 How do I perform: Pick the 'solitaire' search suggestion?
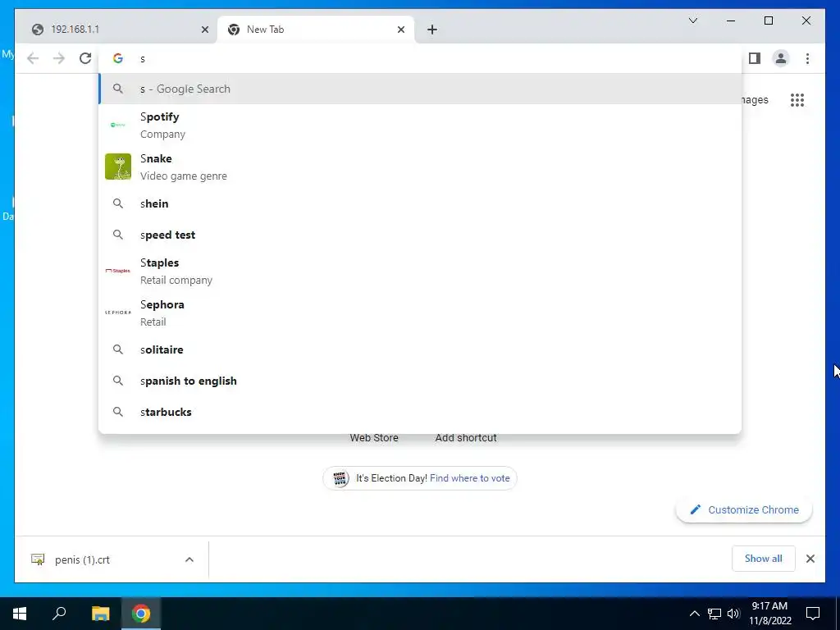click(x=420, y=349)
